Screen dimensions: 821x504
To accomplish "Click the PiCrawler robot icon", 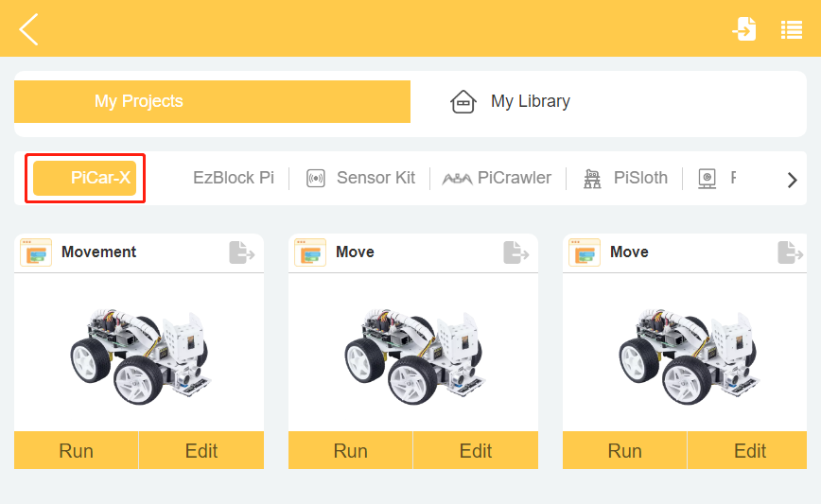I will [457, 180].
